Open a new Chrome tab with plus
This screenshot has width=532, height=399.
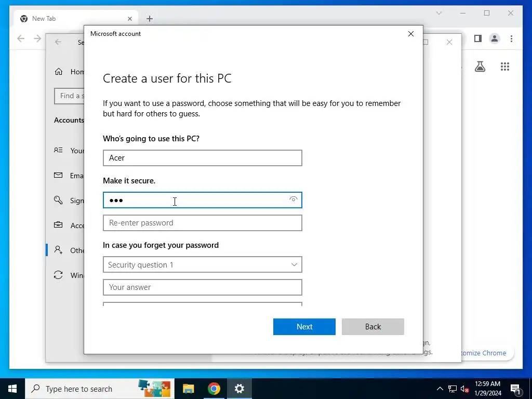[x=150, y=19]
